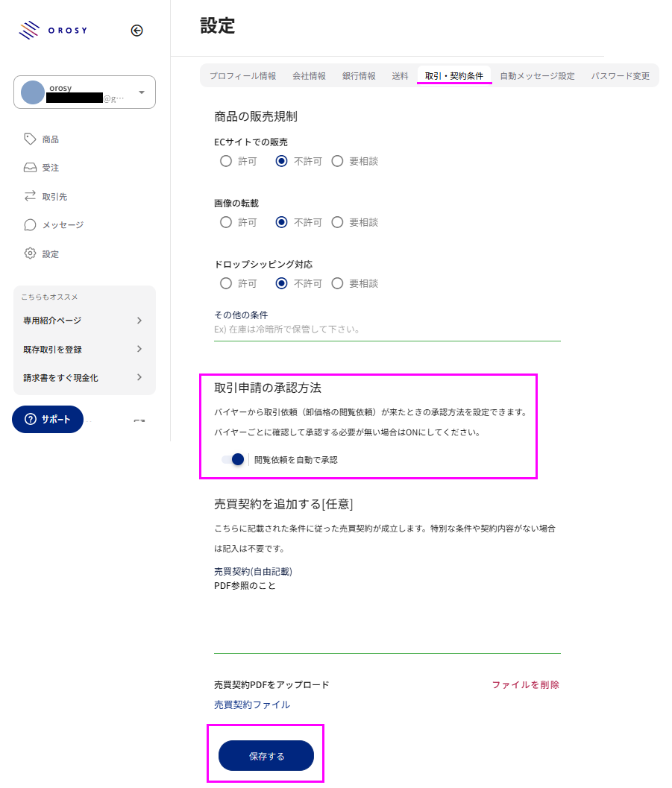Image resolution: width=672 pixels, height=788 pixels.
Task: Select 許可 for ECサイトでの販売
Action: pyautogui.click(x=226, y=161)
